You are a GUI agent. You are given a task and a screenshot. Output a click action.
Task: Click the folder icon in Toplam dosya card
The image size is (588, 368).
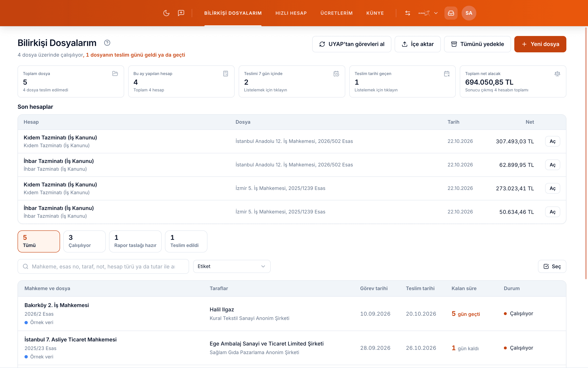point(115,74)
